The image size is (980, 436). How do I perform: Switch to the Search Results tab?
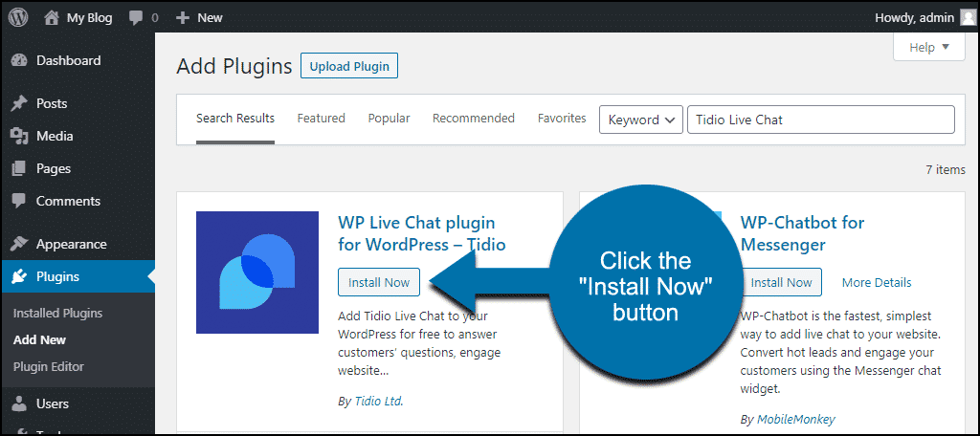pyautogui.click(x=235, y=118)
